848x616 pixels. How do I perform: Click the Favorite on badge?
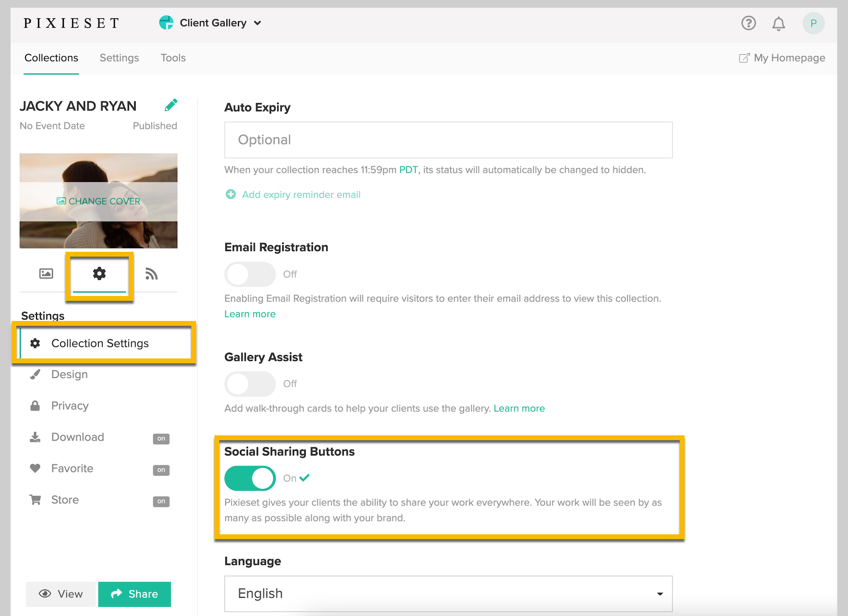161,470
